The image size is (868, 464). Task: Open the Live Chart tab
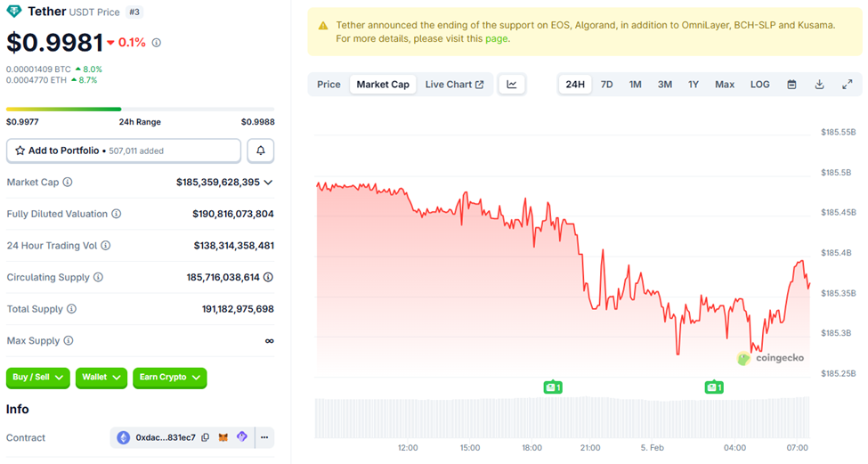pos(454,85)
